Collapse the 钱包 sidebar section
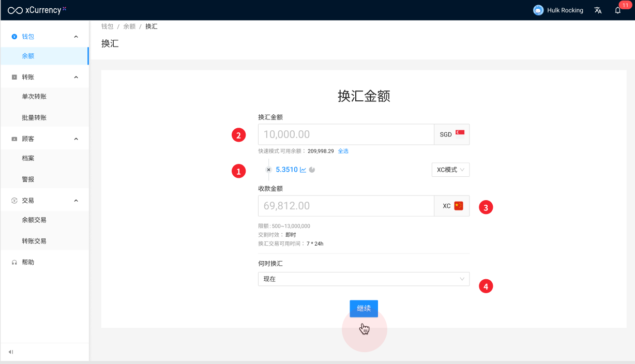The height and width of the screenshot is (364, 635). tap(76, 37)
